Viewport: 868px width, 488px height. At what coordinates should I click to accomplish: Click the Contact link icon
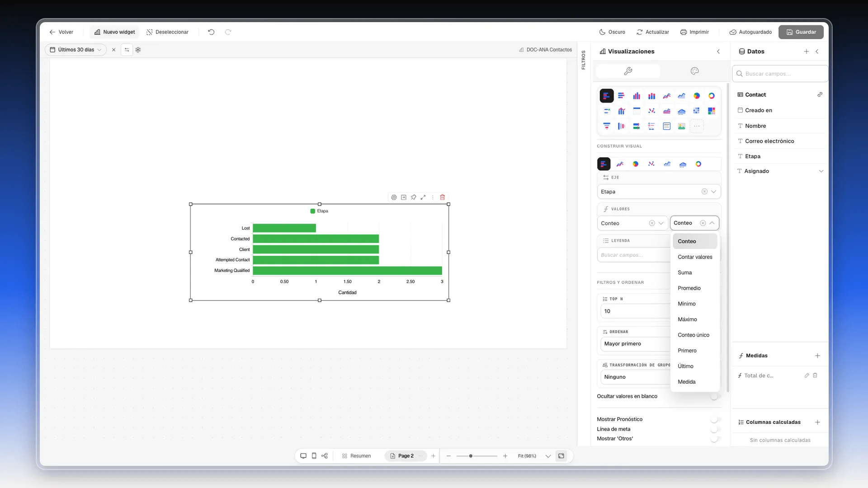point(820,95)
